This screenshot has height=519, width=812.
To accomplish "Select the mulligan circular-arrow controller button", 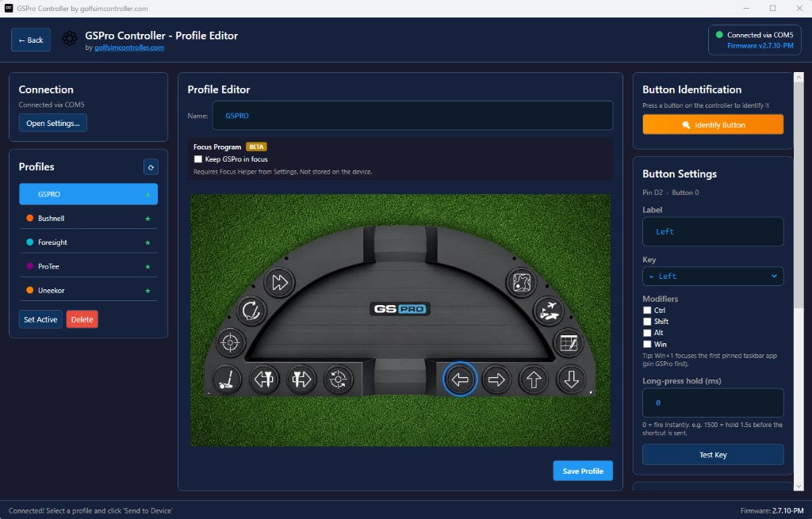I will (x=251, y=311).
